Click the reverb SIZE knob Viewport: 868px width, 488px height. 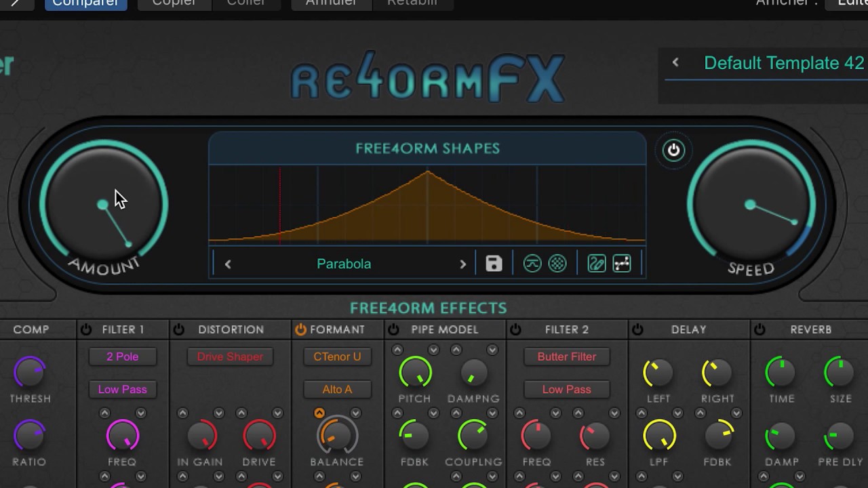[x=840, y=373]
